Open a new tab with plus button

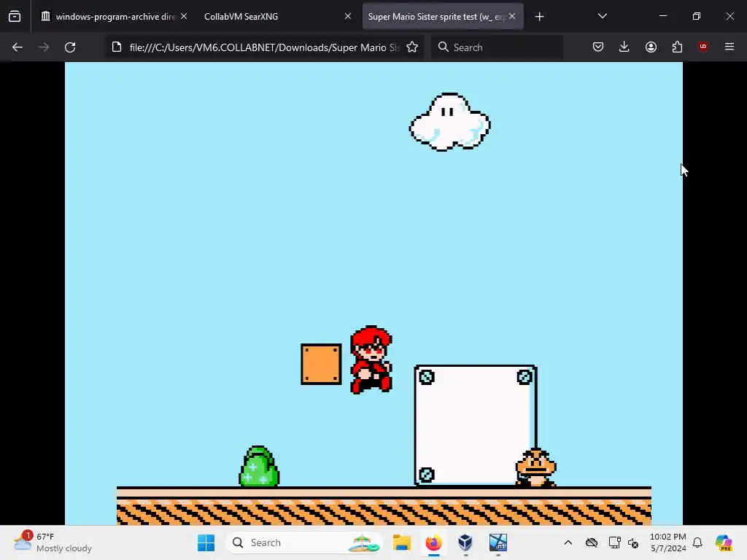coord(539,17)
